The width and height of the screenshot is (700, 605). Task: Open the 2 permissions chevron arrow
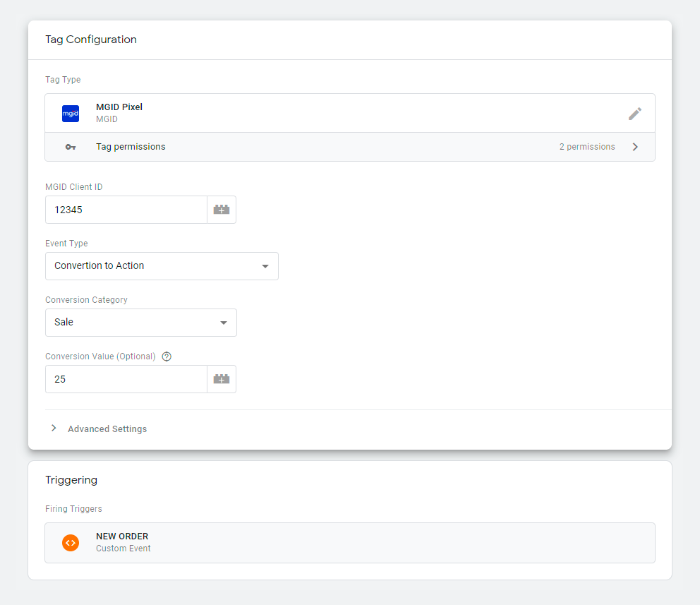pyautogui.click(x=635, y=147)
